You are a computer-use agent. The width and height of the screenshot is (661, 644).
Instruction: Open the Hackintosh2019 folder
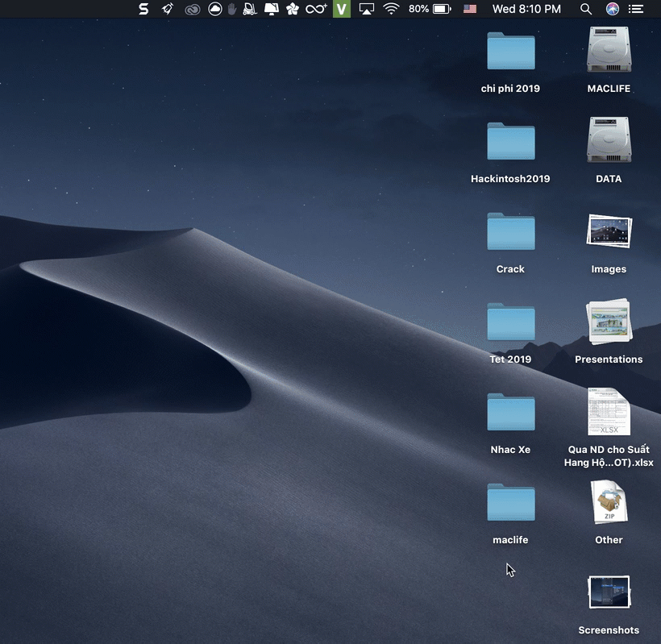pyautogui.click(x=510, y=140)
